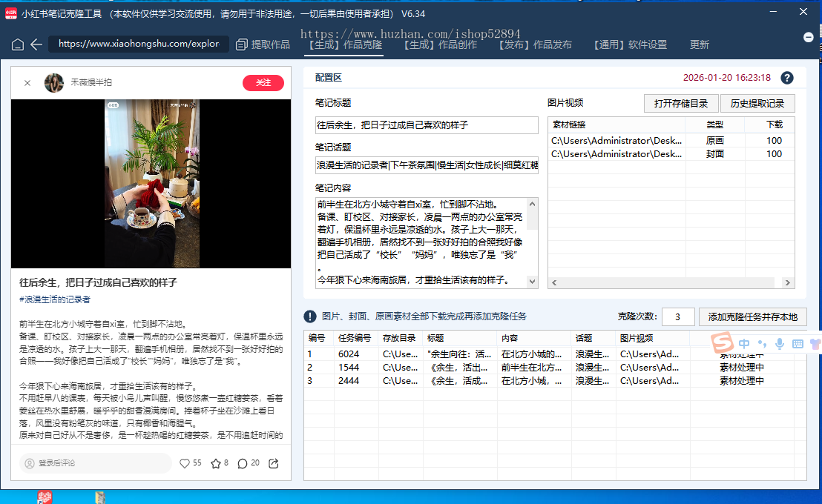Open the Sogou soft keyboard icon
The width and height of the screenshot is (822, 504).
coord(798,344)
